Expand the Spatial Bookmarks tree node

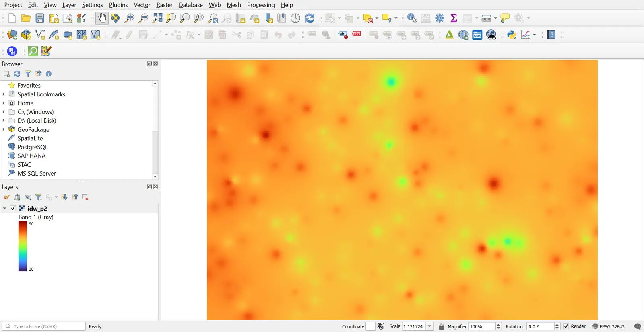point(4,94)
